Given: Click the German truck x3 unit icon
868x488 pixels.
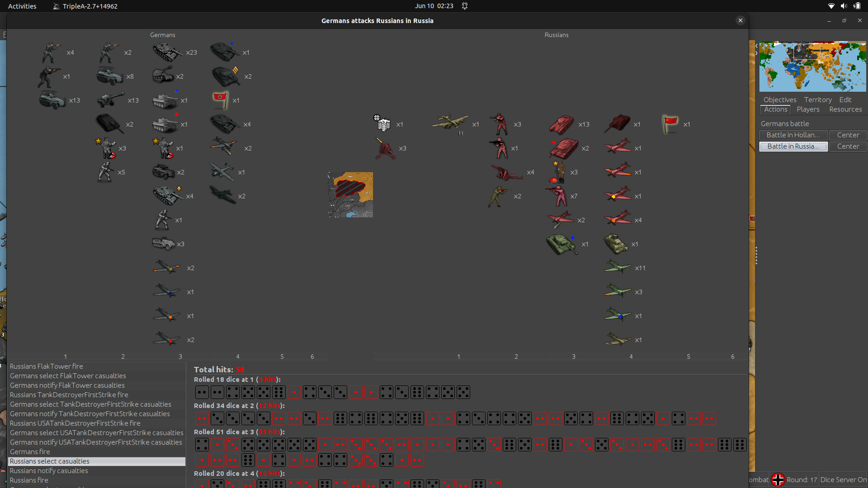Looking at the screenshot, I should click(163, 244).
